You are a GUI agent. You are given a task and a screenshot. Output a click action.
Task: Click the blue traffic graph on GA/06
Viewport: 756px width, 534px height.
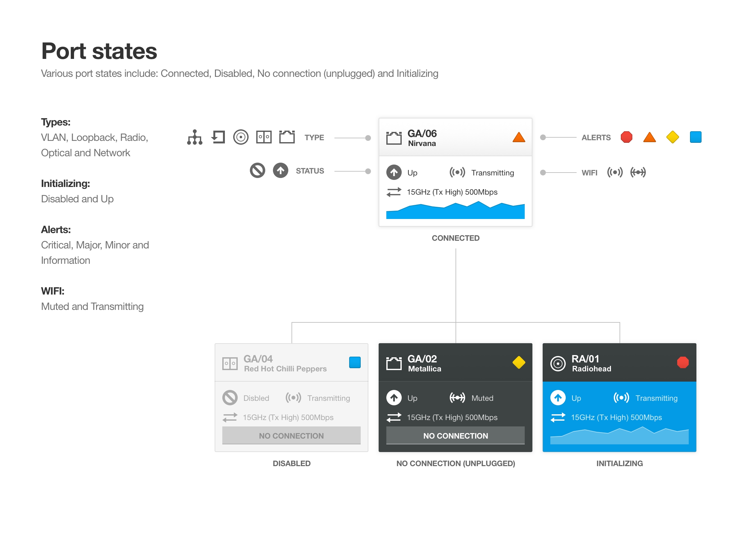coord(455,210)
